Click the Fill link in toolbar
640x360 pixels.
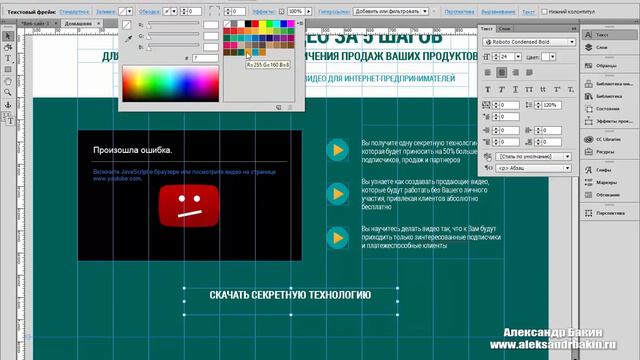point(105,12)
